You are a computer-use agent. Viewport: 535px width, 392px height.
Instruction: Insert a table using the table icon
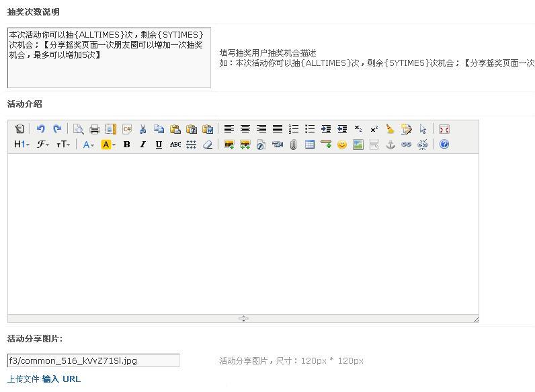tap(310, 145)
